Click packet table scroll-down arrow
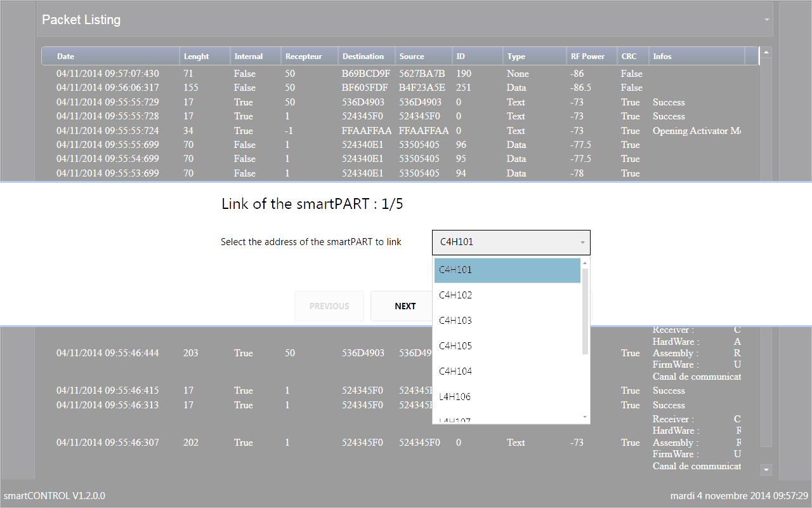Screen dimensions: 812x508 [766, 470]
